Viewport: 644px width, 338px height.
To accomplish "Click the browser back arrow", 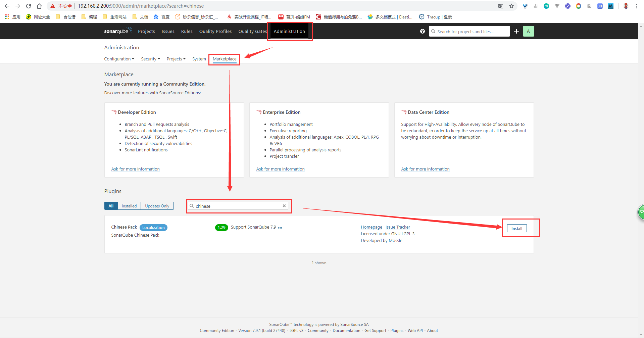I will (7, 6).
